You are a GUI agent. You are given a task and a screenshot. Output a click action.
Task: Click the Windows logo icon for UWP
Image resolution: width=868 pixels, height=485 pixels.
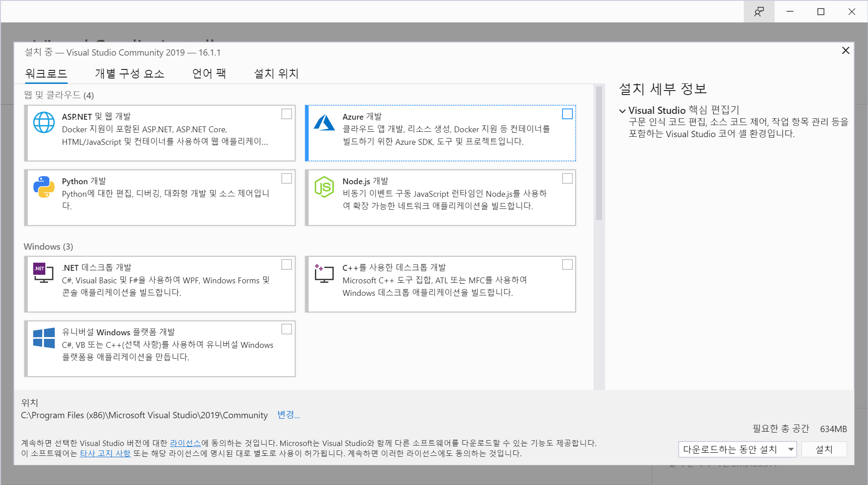point(44,338)
